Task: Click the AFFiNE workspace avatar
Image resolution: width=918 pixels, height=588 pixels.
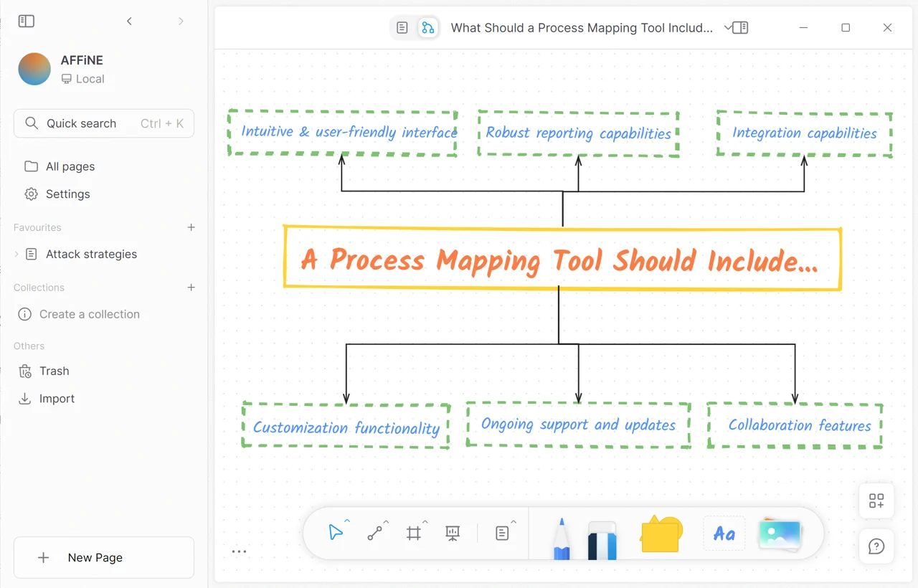Action: [x=34, y=70]
